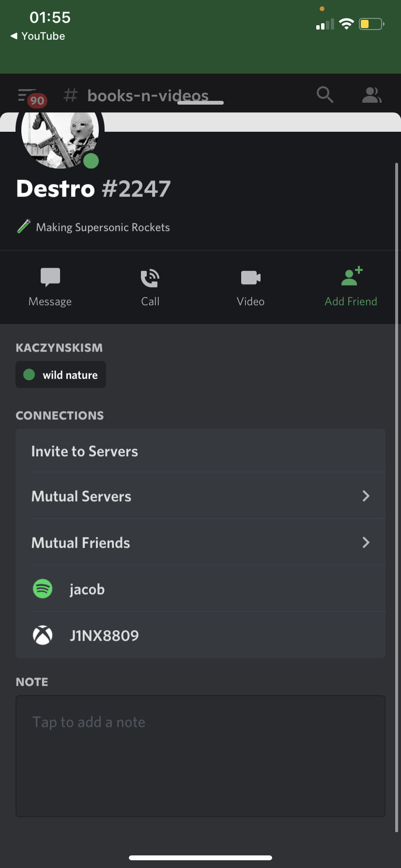This screenshot has height=868, width=401.
Task: Show the member list icon
Action: click(371, 95)
